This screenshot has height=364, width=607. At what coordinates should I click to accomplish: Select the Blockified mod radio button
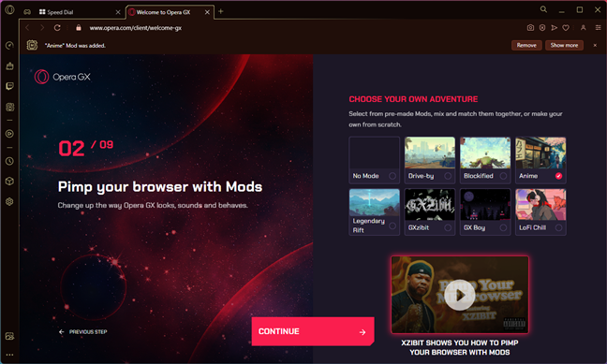(503, 176)
